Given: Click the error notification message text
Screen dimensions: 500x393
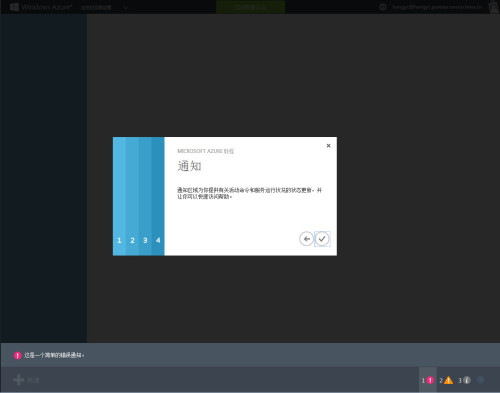Looking at the screenshot, I should point(54,355).
